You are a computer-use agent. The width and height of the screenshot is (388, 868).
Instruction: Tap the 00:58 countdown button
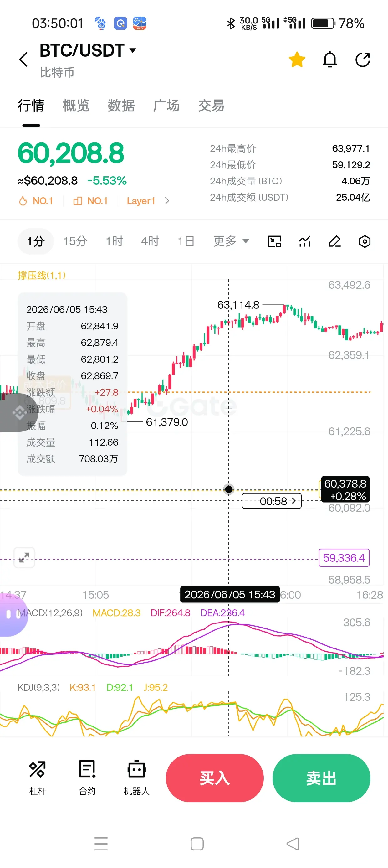pos(272,501)
